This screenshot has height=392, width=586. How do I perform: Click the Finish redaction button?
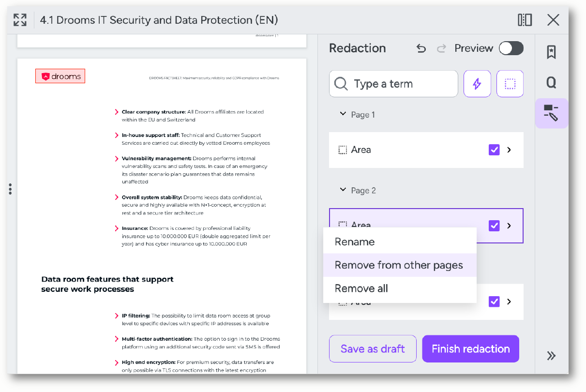[471, 349]
